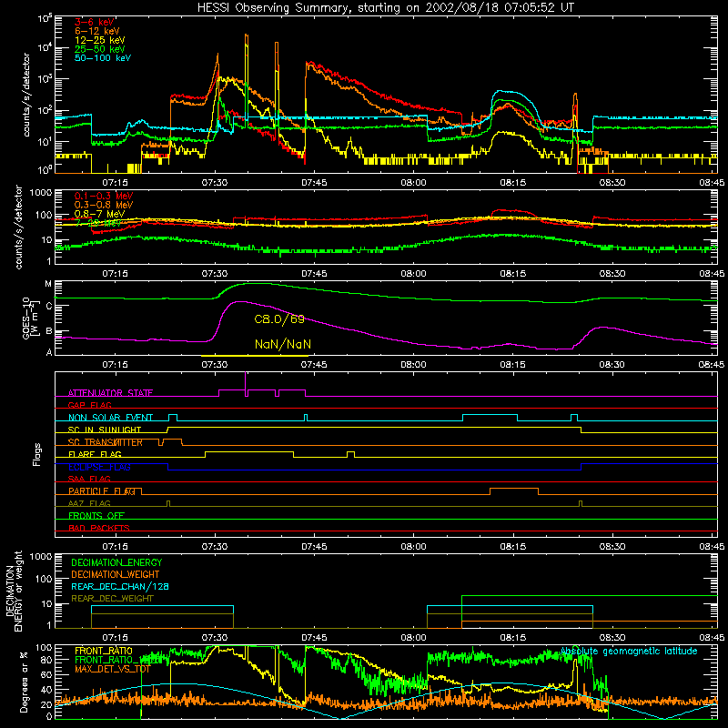This screenshot has height=728, width=728.
Task: Click the DECIMATION_ENERGY legend label
Action: [116, 562]
